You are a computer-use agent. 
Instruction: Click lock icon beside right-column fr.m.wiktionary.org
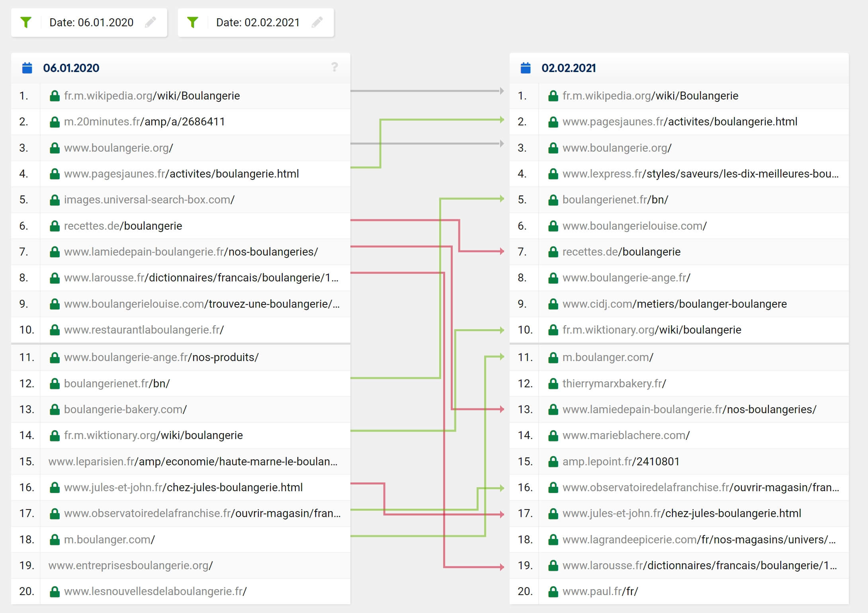pyautogui.click(x=553, y=330)
